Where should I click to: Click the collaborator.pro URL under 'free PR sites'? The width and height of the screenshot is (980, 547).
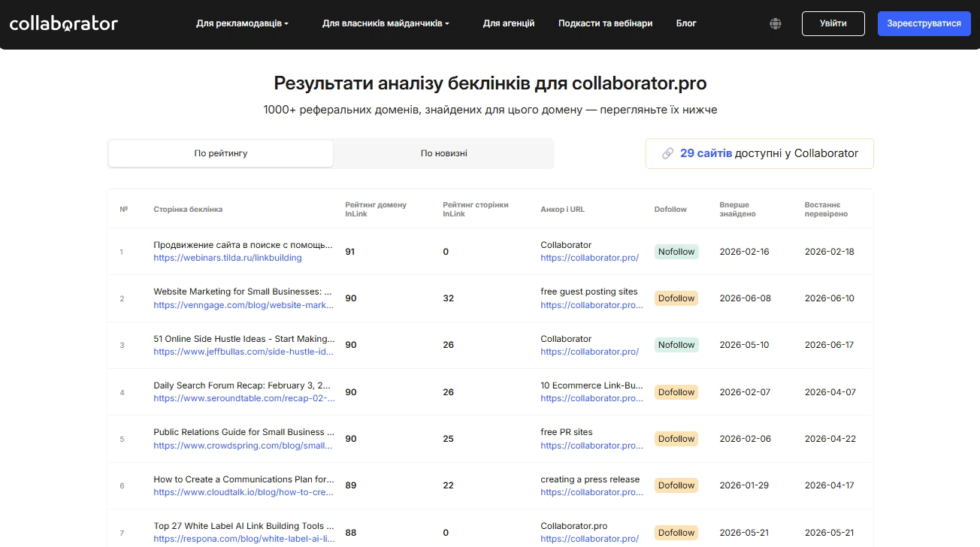click(592, 446)
